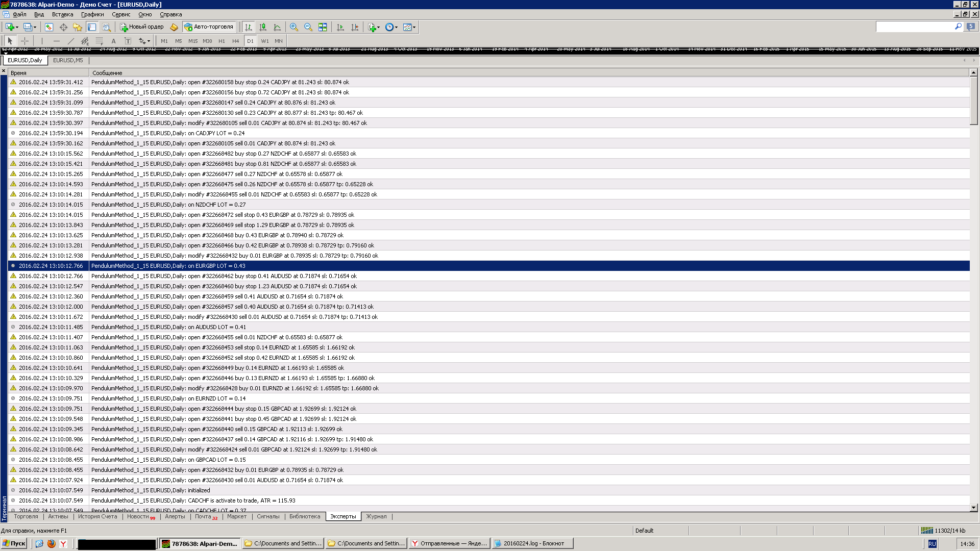Select the equidistant channel tool

(85, 41)
